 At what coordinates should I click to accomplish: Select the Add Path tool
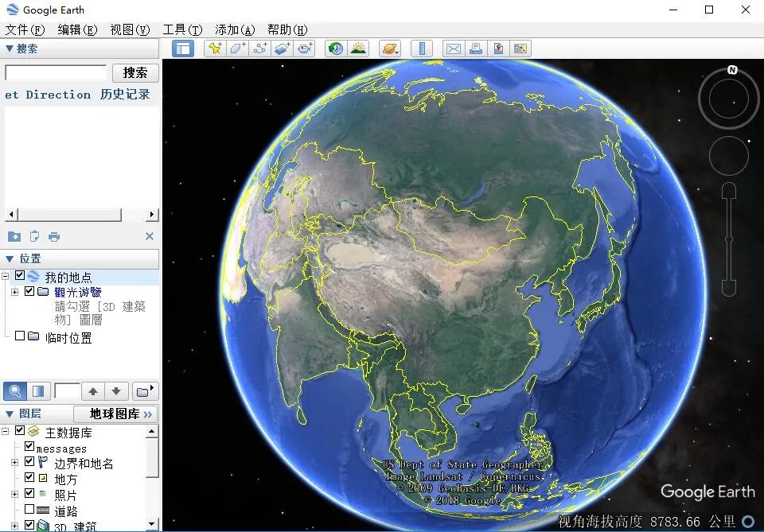coord(259,48)
